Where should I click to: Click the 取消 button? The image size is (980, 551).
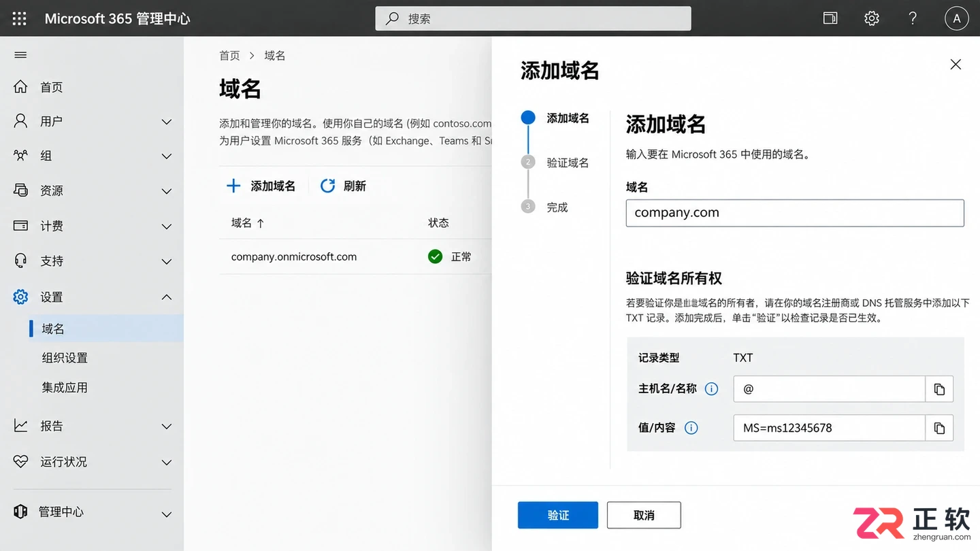click(644, 515)
